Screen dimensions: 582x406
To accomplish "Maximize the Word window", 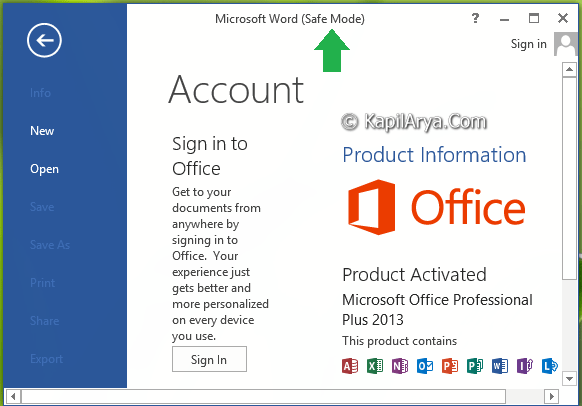I will click(x=534, y=18).
